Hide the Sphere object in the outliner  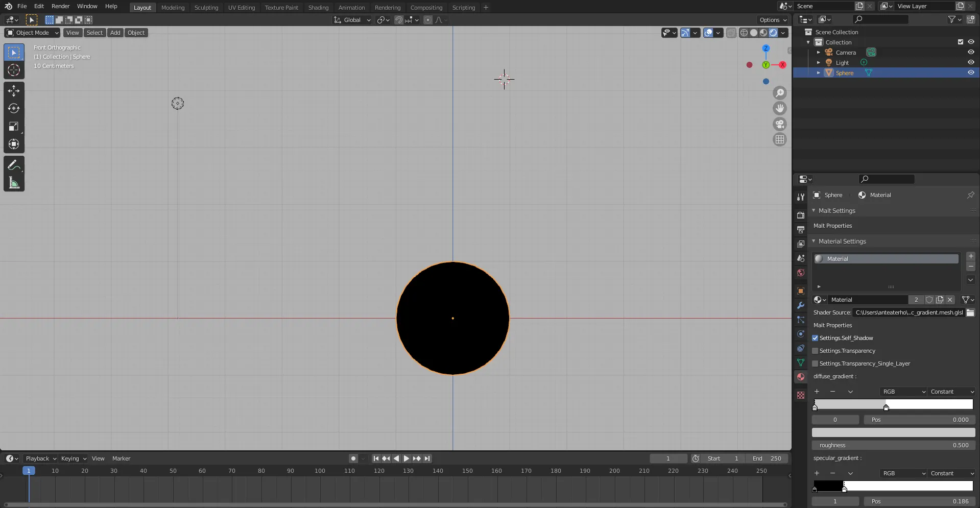tap(971, 72)
